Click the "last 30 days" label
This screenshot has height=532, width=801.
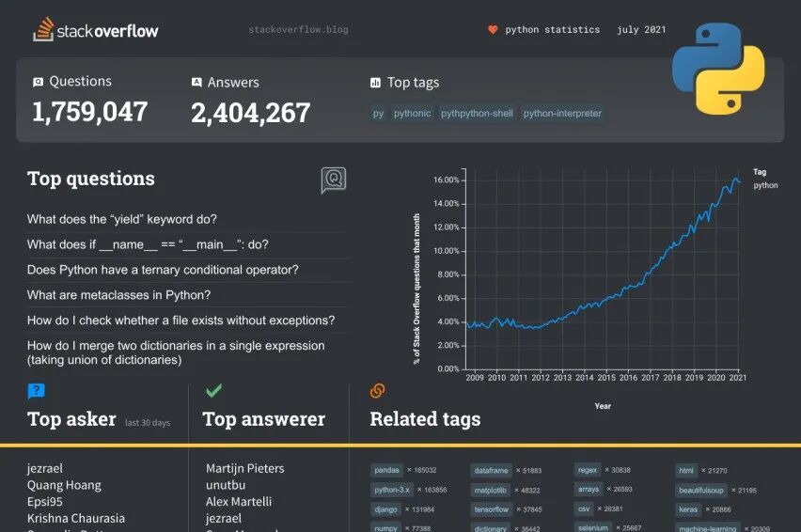148,423
